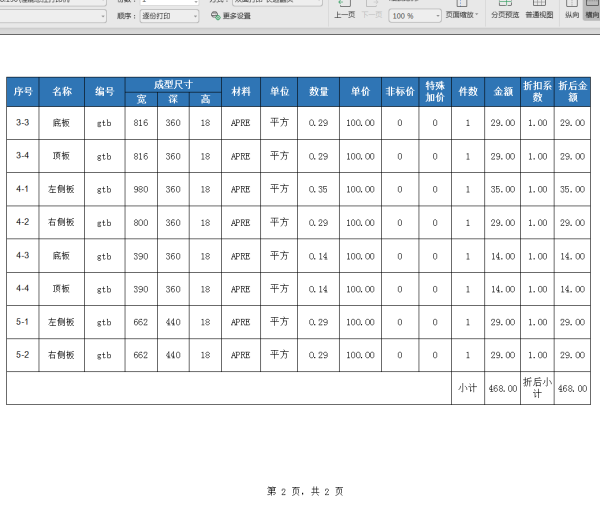Click the 单位 column header
The height and width of the screenshot is (513, 600).
click(x=279, y=92)
